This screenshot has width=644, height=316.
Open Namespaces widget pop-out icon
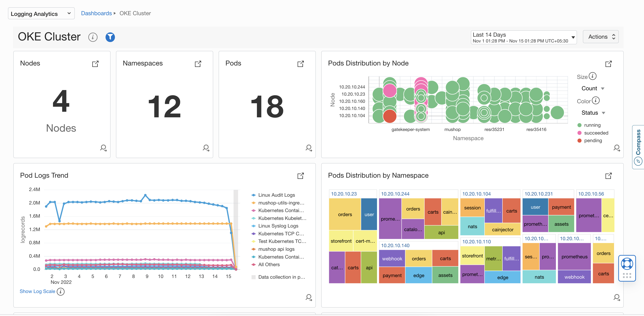[198, 64]
